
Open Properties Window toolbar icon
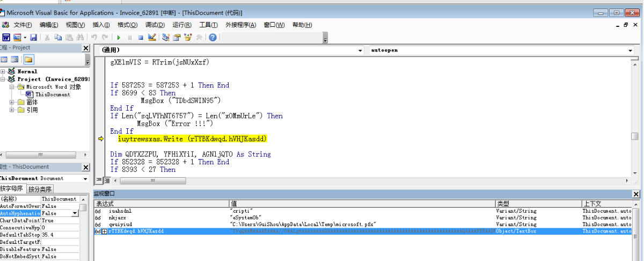pyautogui.click(x=177, y=37)
